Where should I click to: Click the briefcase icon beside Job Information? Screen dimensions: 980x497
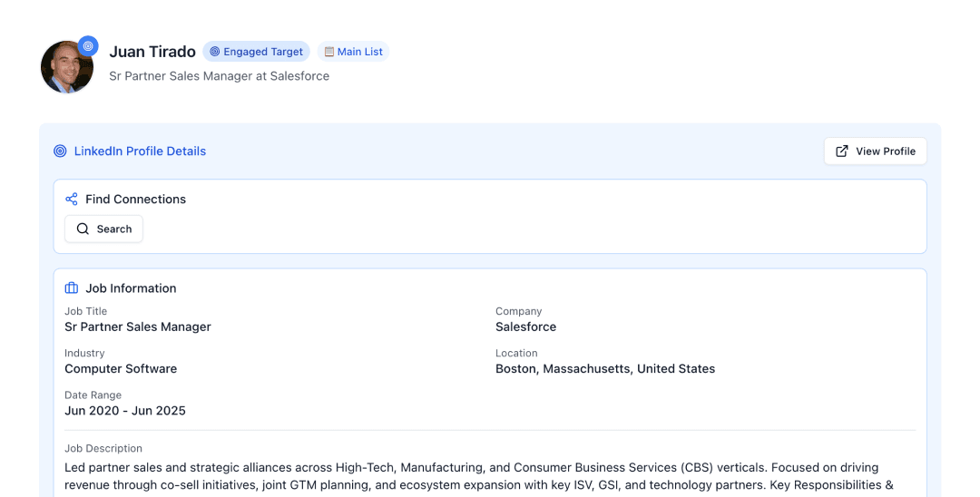tap(72, 288)
